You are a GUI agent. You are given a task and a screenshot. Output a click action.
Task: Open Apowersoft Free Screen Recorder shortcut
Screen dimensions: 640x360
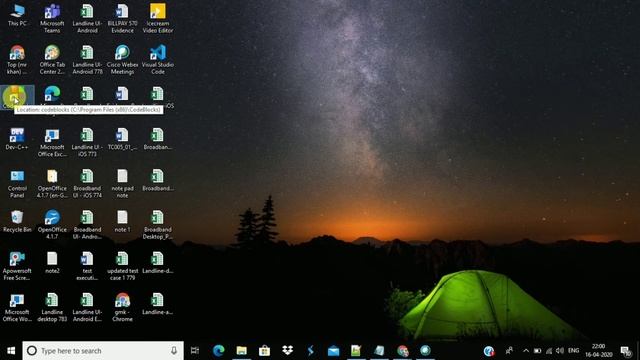[17, 266]
